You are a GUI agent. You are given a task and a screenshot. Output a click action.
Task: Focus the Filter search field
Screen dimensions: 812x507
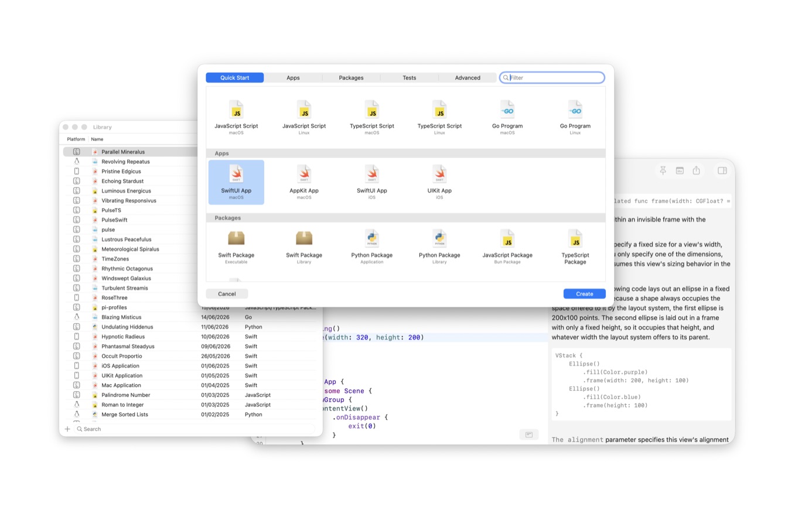[x=552, y=77]
